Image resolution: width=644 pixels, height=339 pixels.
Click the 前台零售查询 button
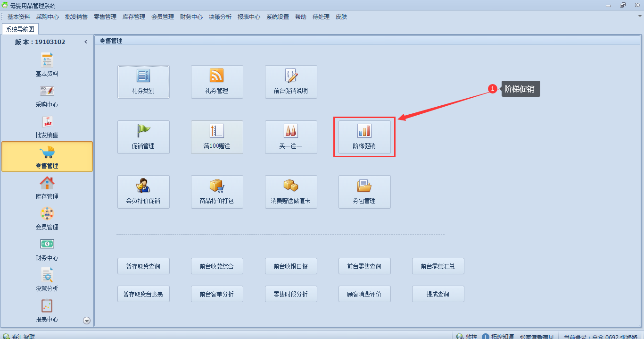pyautogui.click(x=364, y=266)
